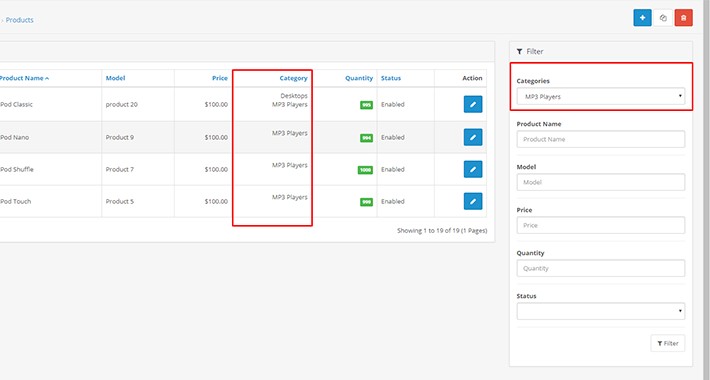Click $100.00 price in iPod Shuffle row
Viewport: 710px width, 380px height.
click(x=216, y=169)
